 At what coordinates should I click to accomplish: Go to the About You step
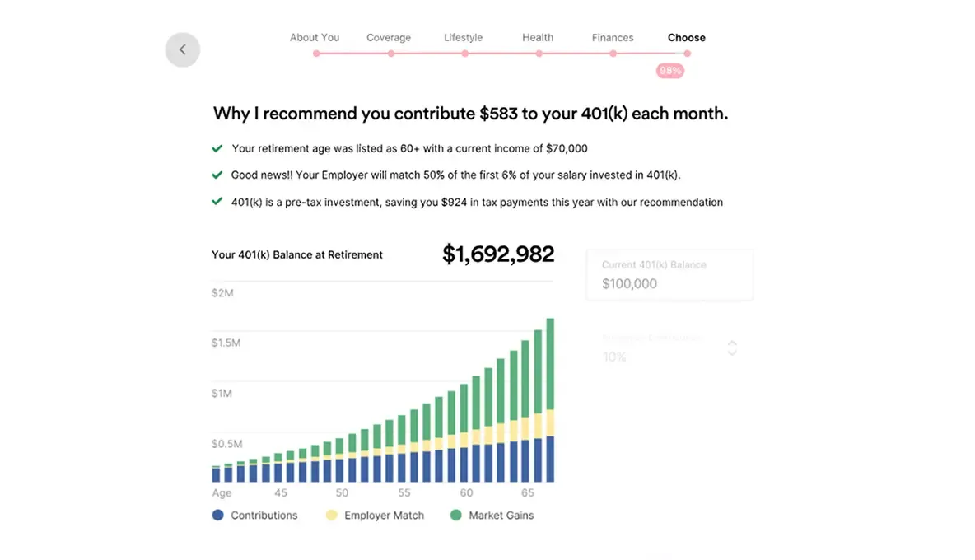pyautogui.click(x=315, y=38)
